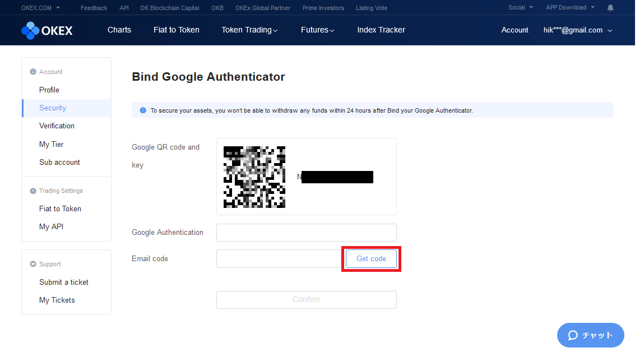644x352 pixels.
Task: Click the Google QR code image
Action: point(254,177)
